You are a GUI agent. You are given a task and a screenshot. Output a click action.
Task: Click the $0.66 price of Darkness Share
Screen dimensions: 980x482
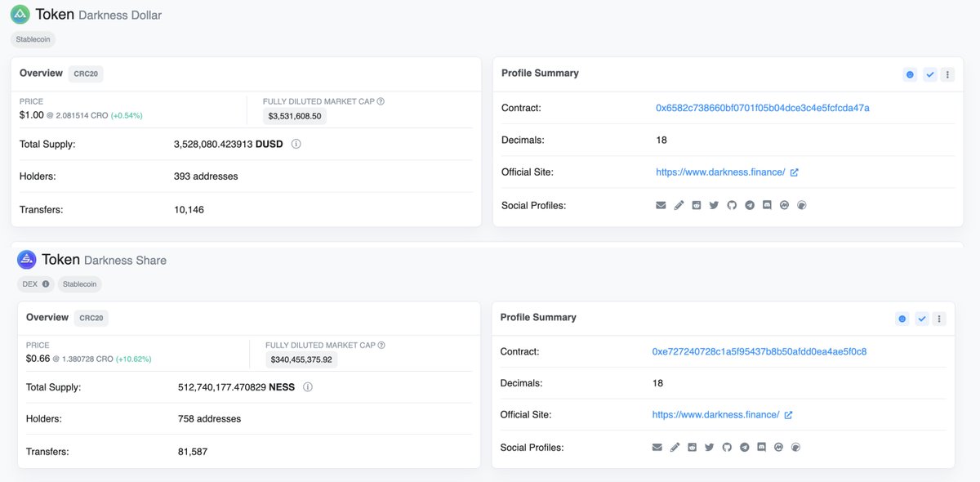coord(38,359)
